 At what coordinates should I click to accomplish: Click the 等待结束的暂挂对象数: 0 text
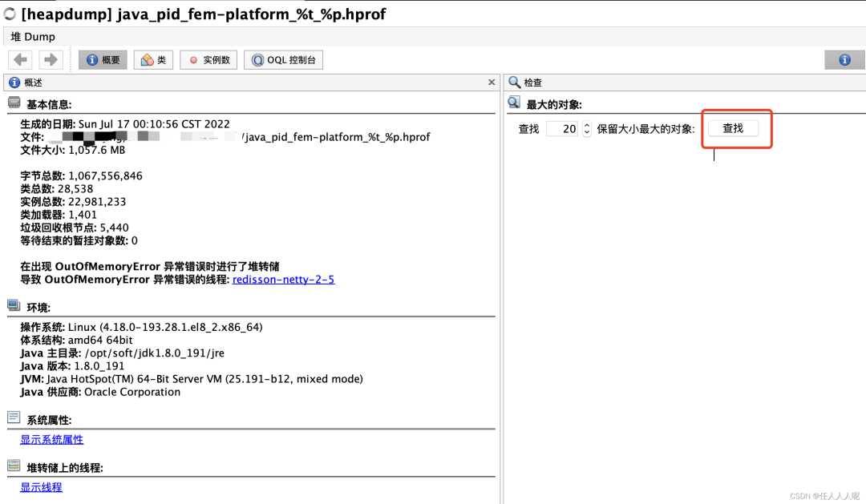coord(79,240)
